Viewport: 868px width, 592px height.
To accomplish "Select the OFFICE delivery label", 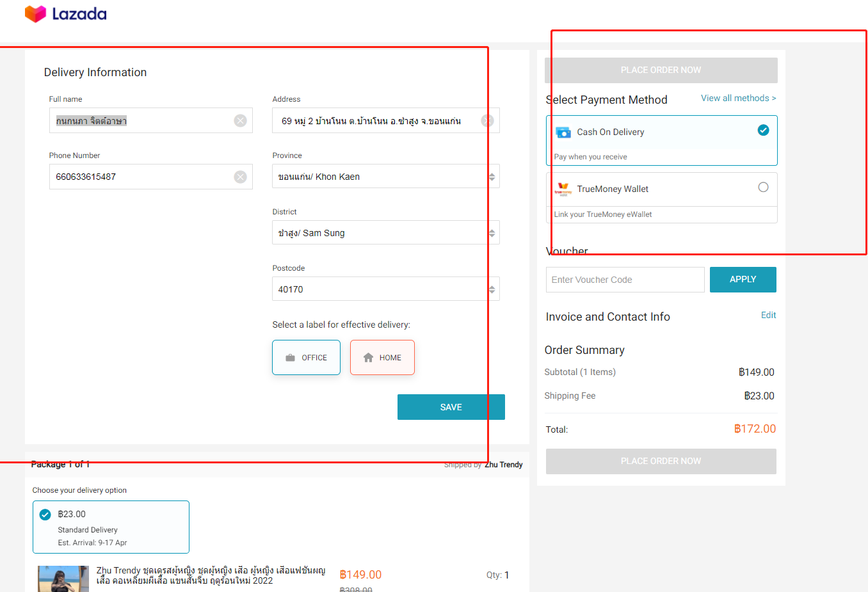I will [306, 358].
